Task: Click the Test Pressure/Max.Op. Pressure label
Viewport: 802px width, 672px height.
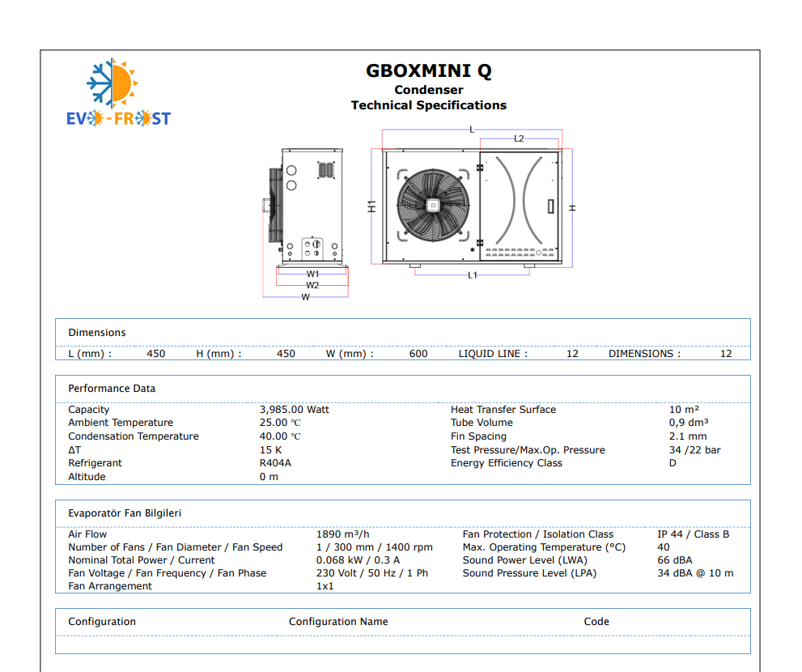Action: (528, 450)
